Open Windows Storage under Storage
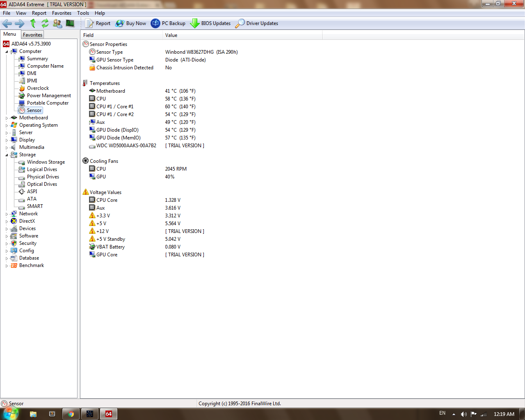 pyautogui.click(x=46, y=162)
